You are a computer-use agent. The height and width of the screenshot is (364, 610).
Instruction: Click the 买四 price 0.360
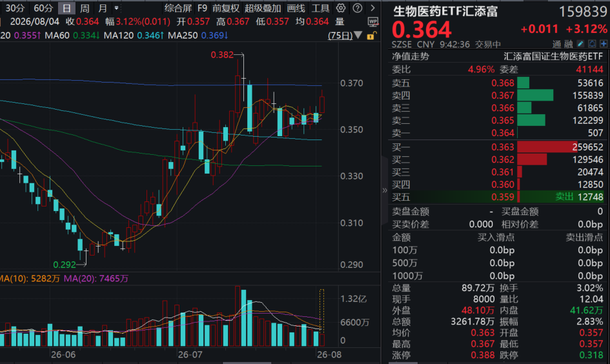(503, 185)
